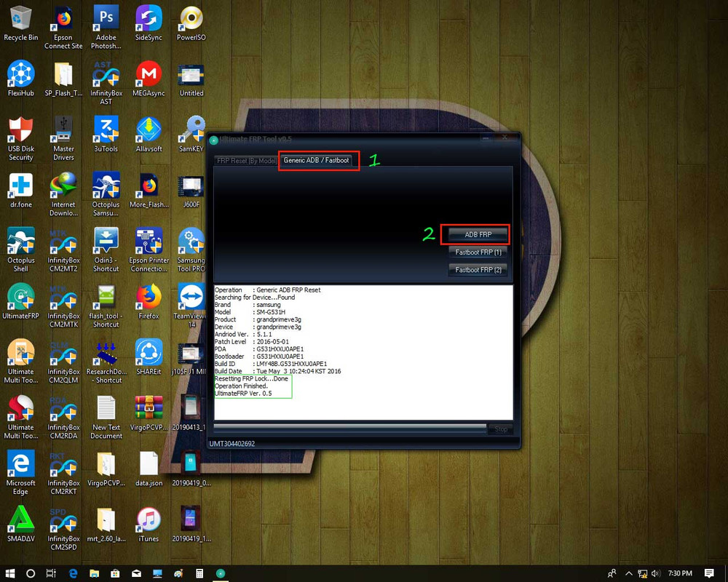Launch SideSync desktop icon
The height and width of the screenshot is (582, 728).
click(149, 23)
